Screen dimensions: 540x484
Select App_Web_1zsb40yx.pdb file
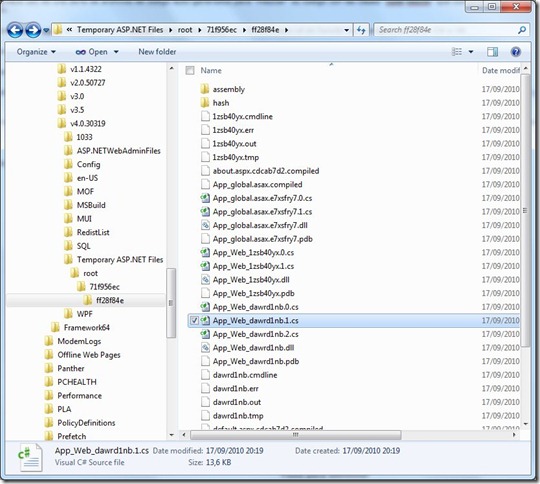point(253,293)
